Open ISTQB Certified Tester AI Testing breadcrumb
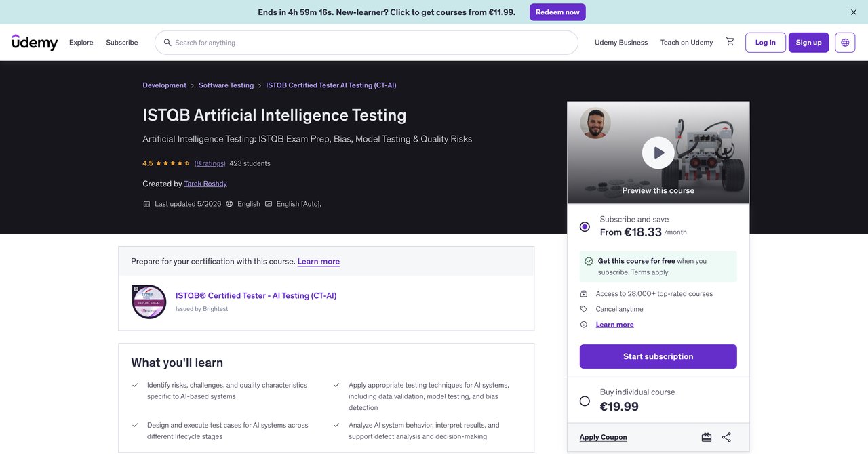This screenshot has width=868, height=454. 331,85
